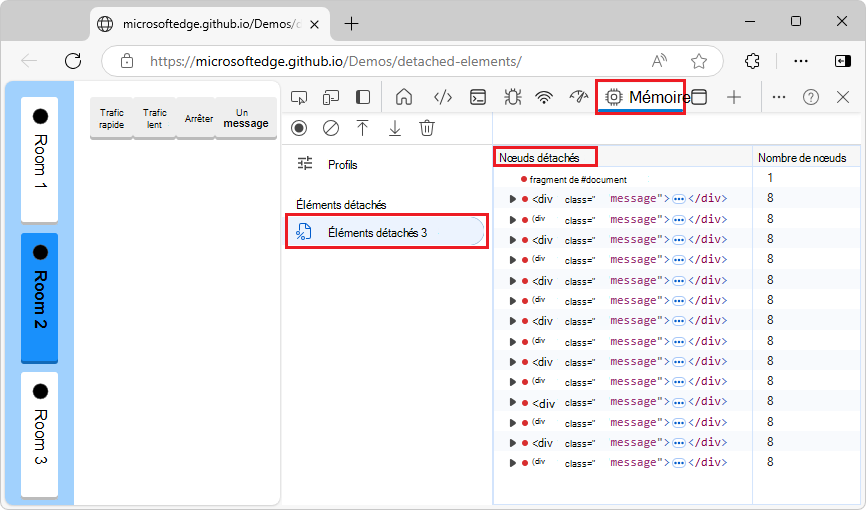Select the Mémoire tab
The width and height of the screenshot is (866, 510).
tap(641, 97)
